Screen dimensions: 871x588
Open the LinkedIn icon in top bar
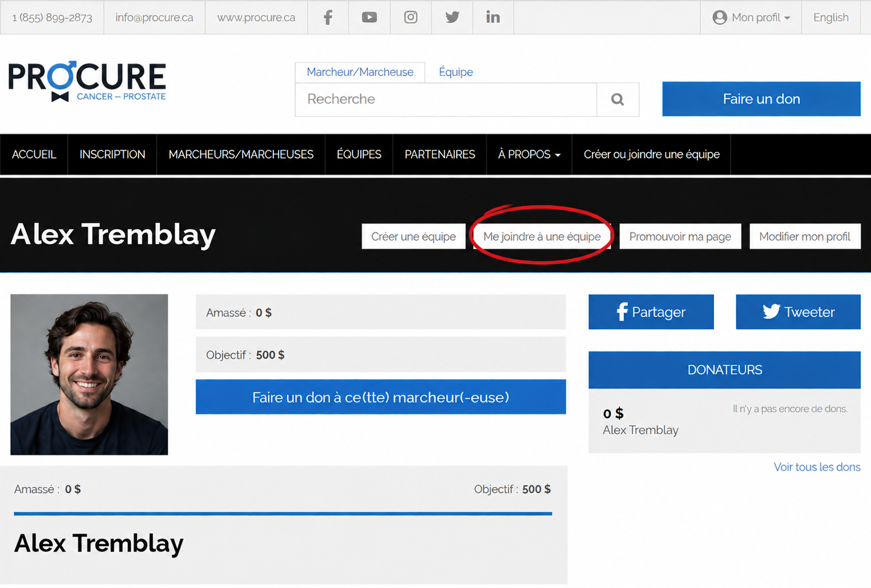click(x=493, y=17)
